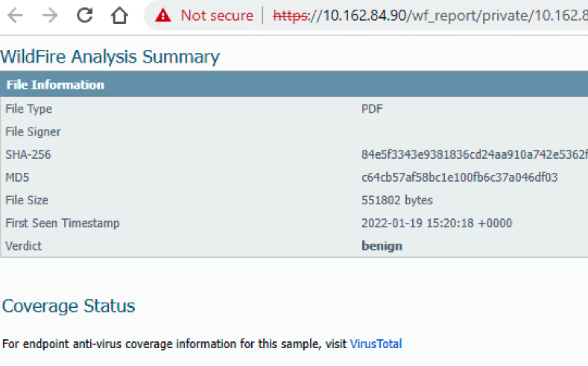Click the red warning triangle icon

(x=163, y=16)
